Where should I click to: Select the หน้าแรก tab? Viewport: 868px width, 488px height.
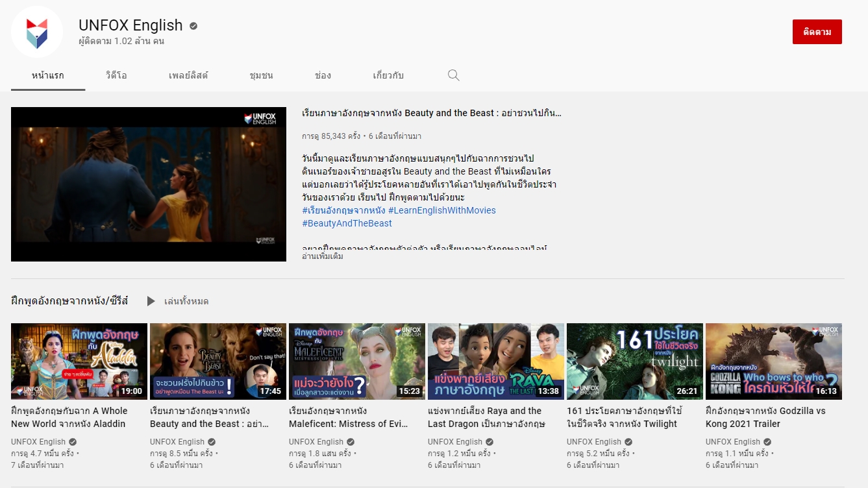pos(48,75)
